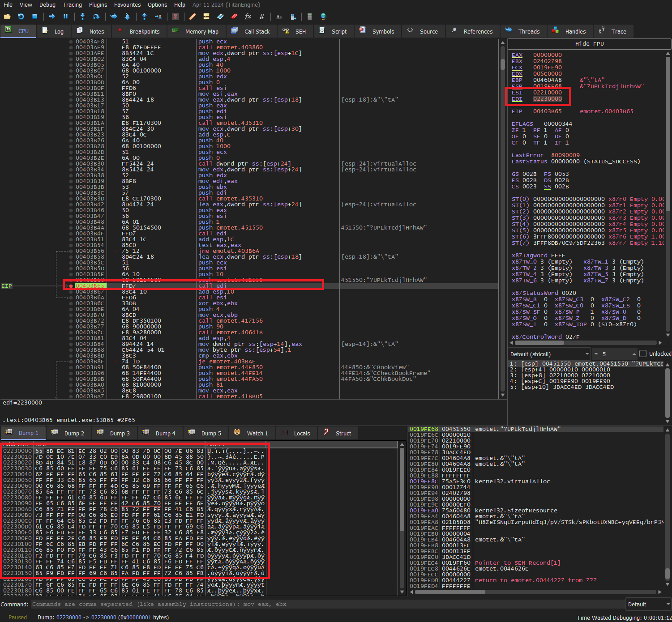Switch to the Symbols tab

pyautogui.click(x=377, y=31)
